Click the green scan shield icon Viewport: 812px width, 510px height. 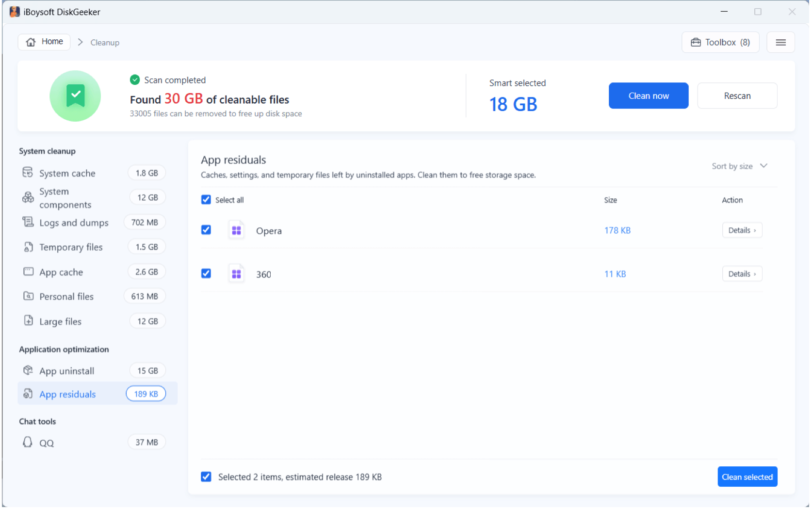[75, 96]
